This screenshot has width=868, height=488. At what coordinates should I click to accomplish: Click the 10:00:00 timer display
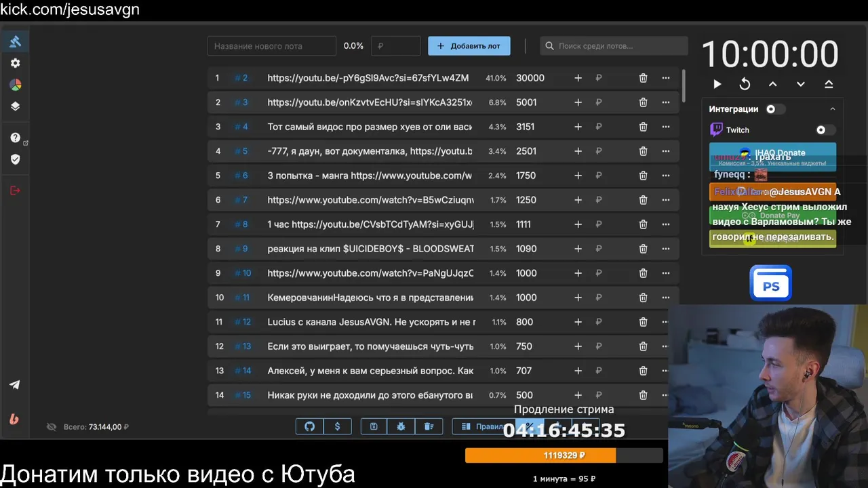tap(770, 54)
